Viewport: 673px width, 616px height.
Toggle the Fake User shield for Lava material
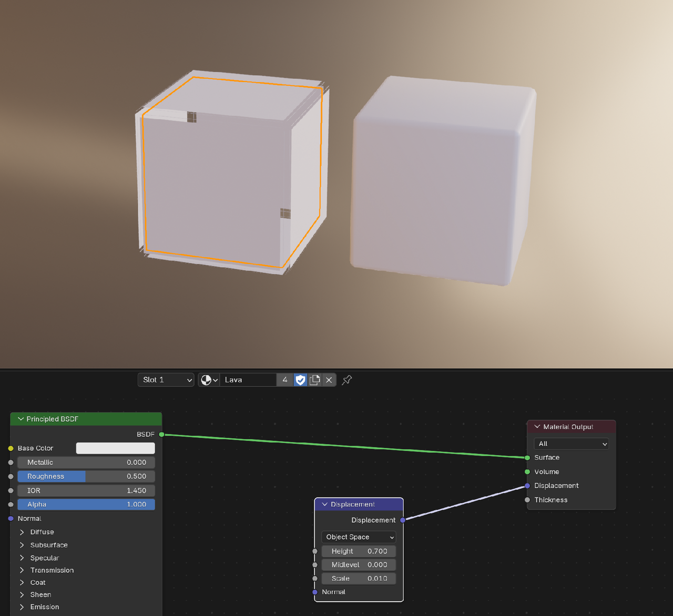tap(300, 379)
